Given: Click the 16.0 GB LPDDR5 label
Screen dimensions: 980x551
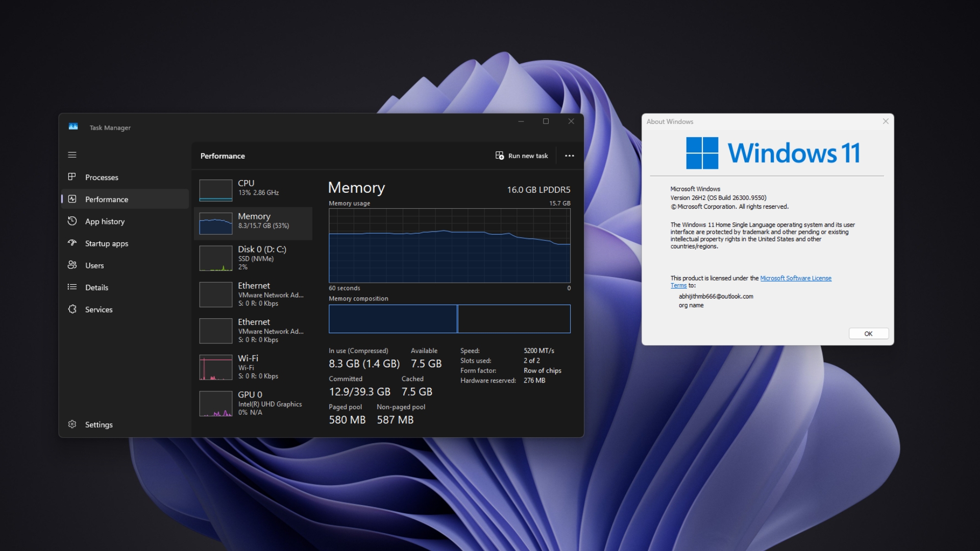Looking at the screenshot, I should click(x=538, y=190).
